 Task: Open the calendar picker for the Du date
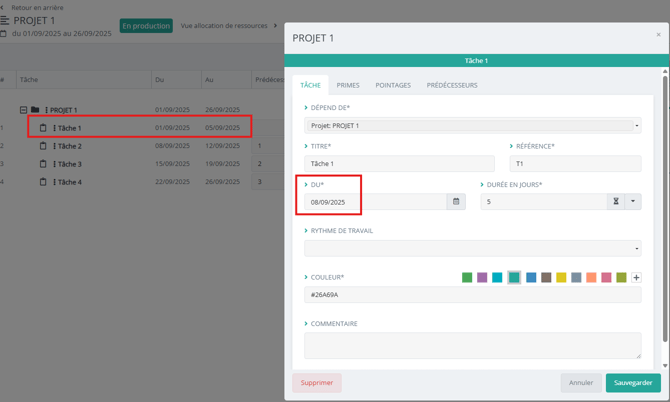(456, 202)
